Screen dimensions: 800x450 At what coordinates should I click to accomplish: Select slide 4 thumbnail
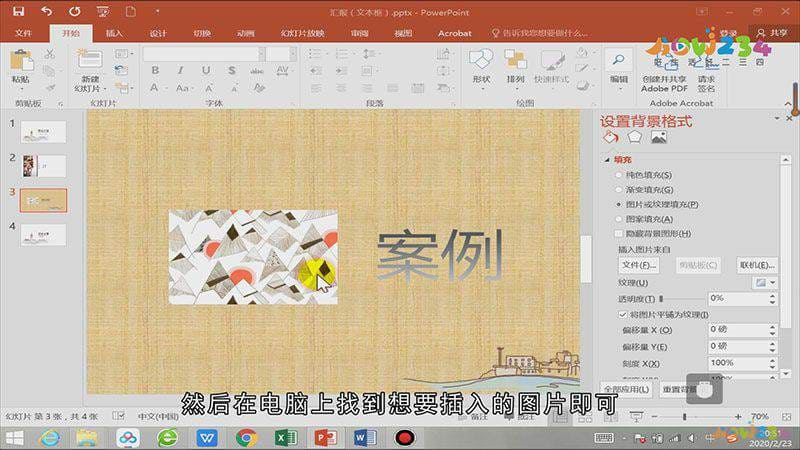click(43, 235)
